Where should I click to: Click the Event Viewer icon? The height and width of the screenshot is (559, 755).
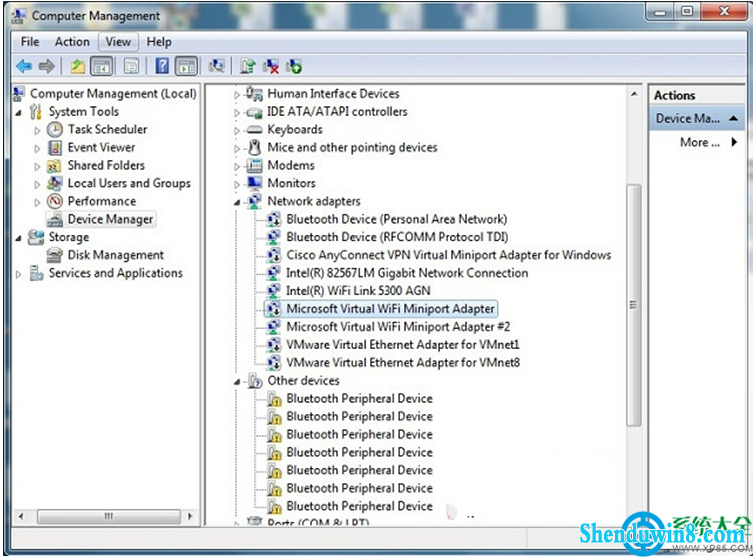click(x=55, y=147)
